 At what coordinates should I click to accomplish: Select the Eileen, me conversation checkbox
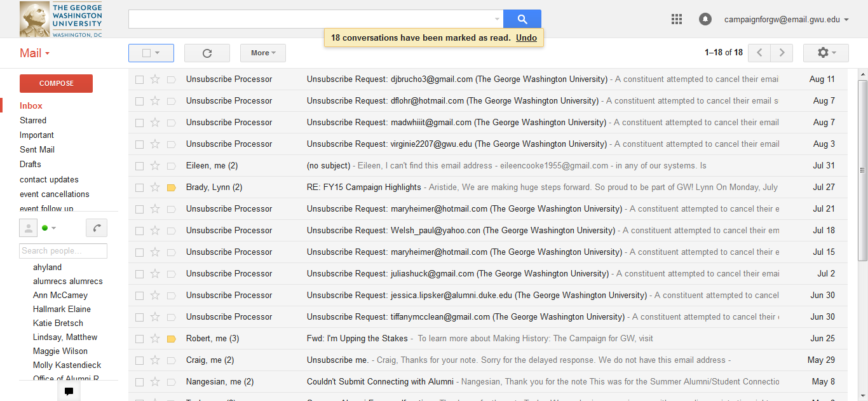click(x=139, y=166)
